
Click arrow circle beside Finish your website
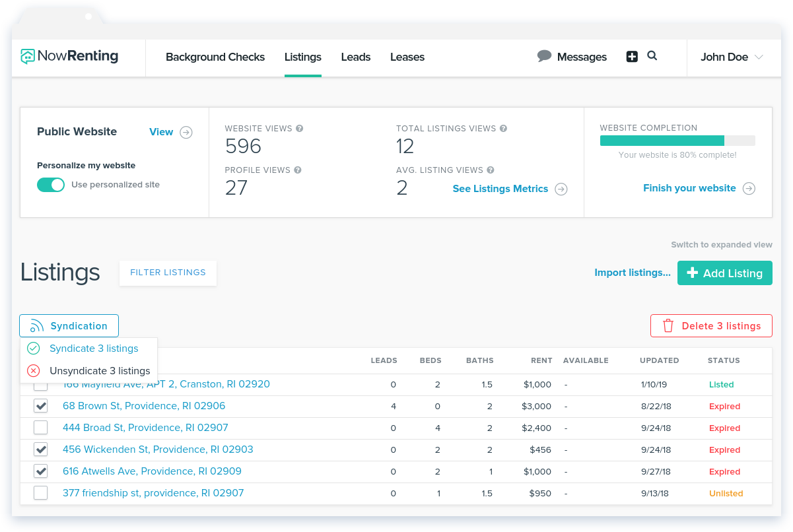pos(749,189)
